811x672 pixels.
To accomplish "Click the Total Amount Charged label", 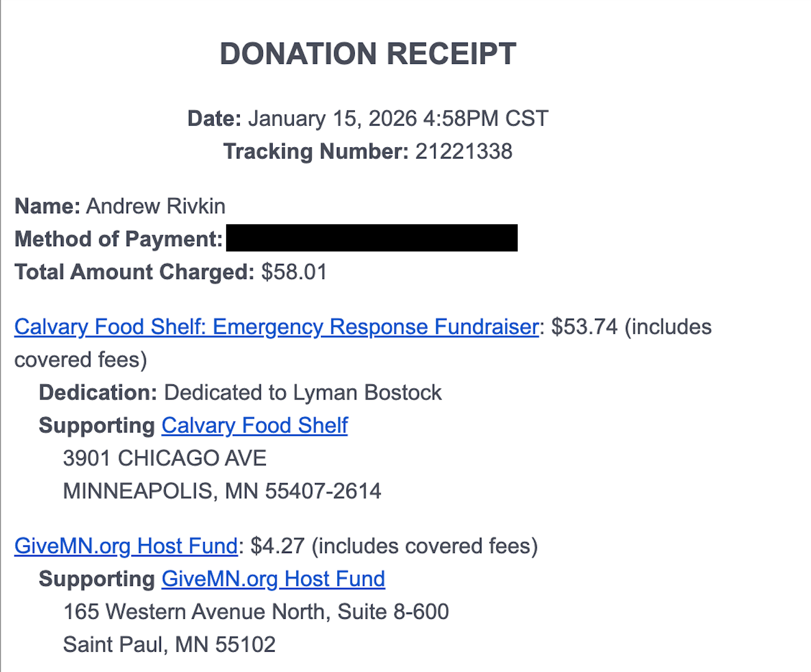I will (134, 272).
